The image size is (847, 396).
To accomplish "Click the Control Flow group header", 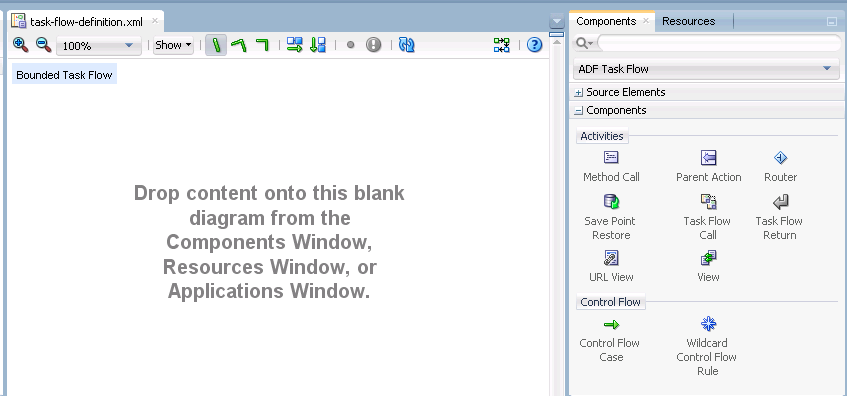I will pyautogui.click(x=610, y=302).
